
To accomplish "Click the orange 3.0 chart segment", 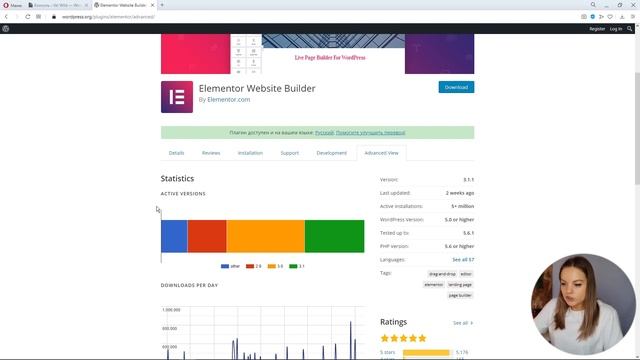I will click(265, 236).
